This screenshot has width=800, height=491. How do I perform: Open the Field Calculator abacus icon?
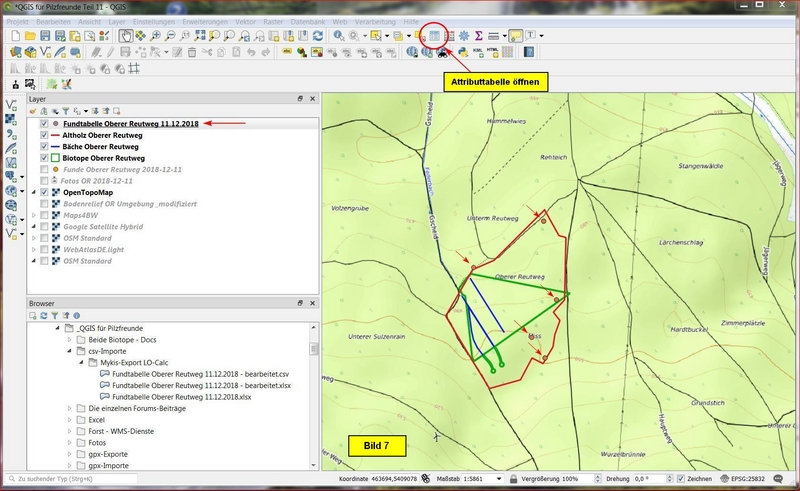click(x=449, y=36)
